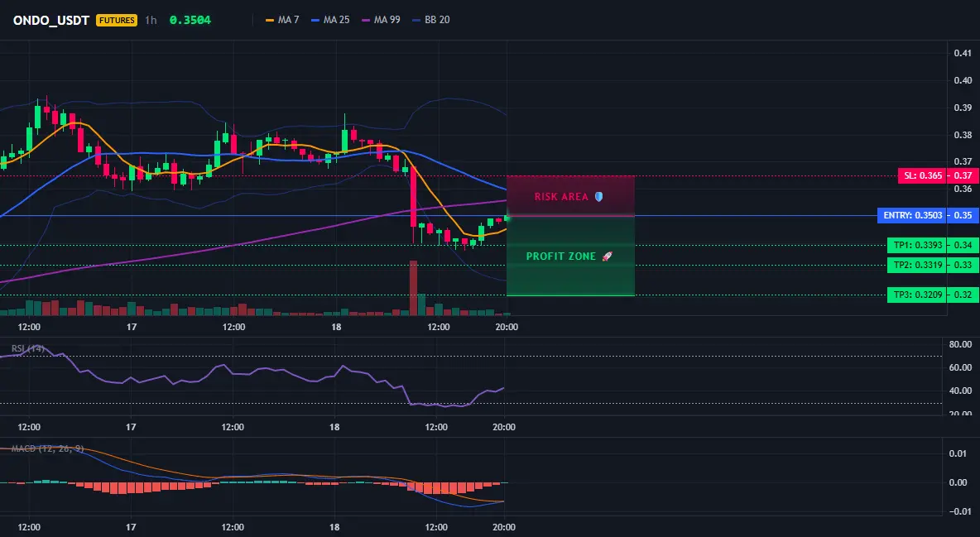Click the yellow FUTURES badge
The width and height of the screenshot is (980, 537).
[117, 20]
